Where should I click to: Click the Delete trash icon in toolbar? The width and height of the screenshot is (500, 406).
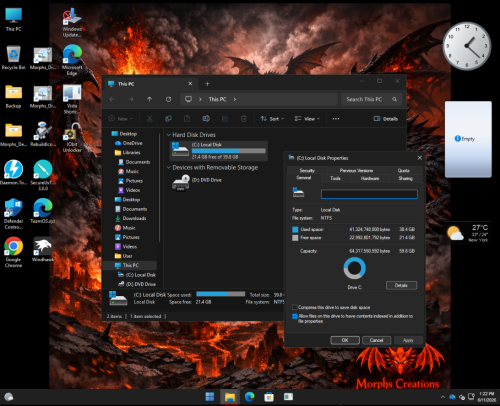[x=244, y=119]
